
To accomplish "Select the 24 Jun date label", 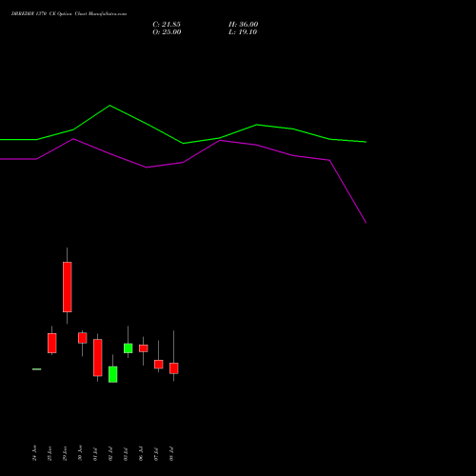I will (x=34, y=453).
